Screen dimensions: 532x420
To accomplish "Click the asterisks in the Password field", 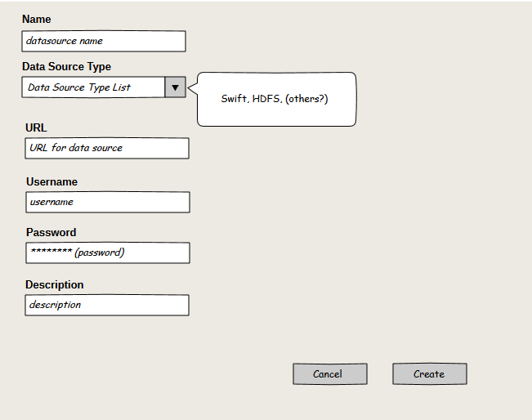I will tap(51, 252).
